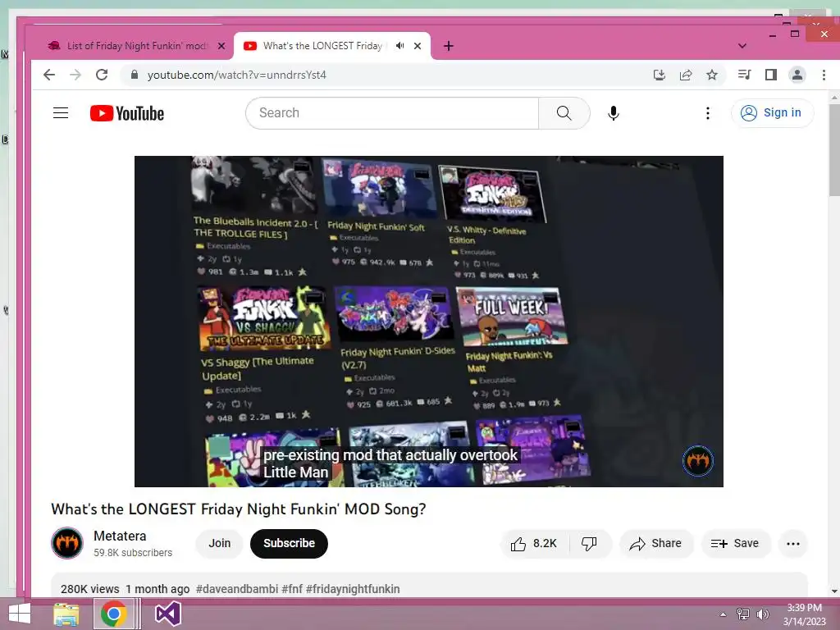The width and height of the screenshot is (840, 630).
Task: Click the Chrome icon in taskbar
Action: coord(113,614)
